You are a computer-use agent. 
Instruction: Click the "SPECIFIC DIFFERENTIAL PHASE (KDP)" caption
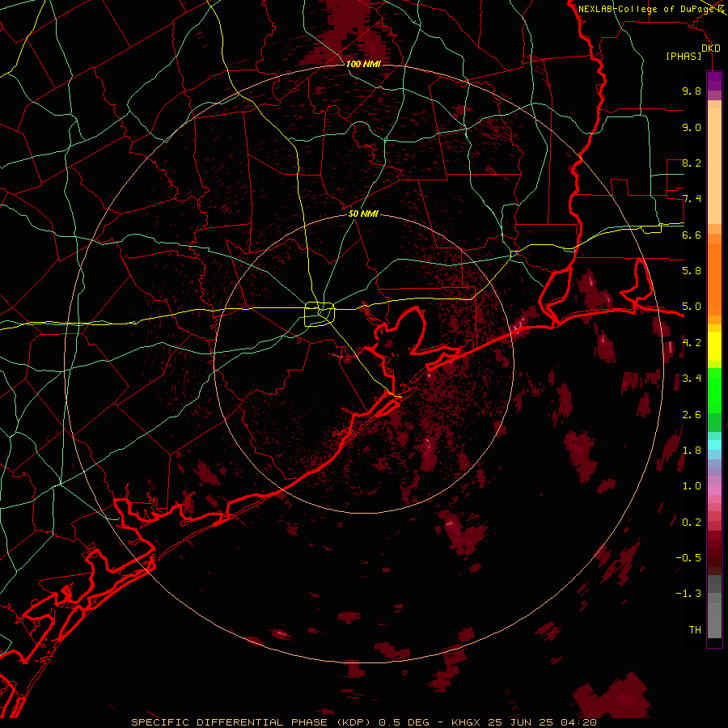251,722
